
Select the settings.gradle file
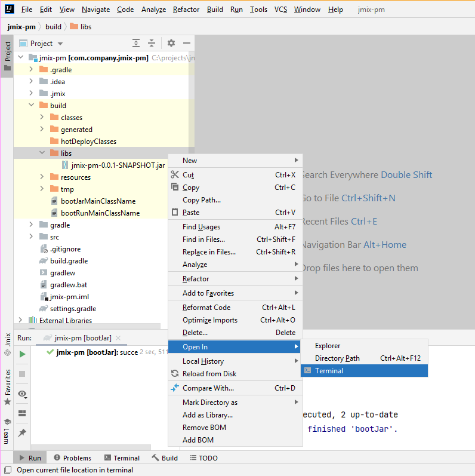tap(73, 309)
